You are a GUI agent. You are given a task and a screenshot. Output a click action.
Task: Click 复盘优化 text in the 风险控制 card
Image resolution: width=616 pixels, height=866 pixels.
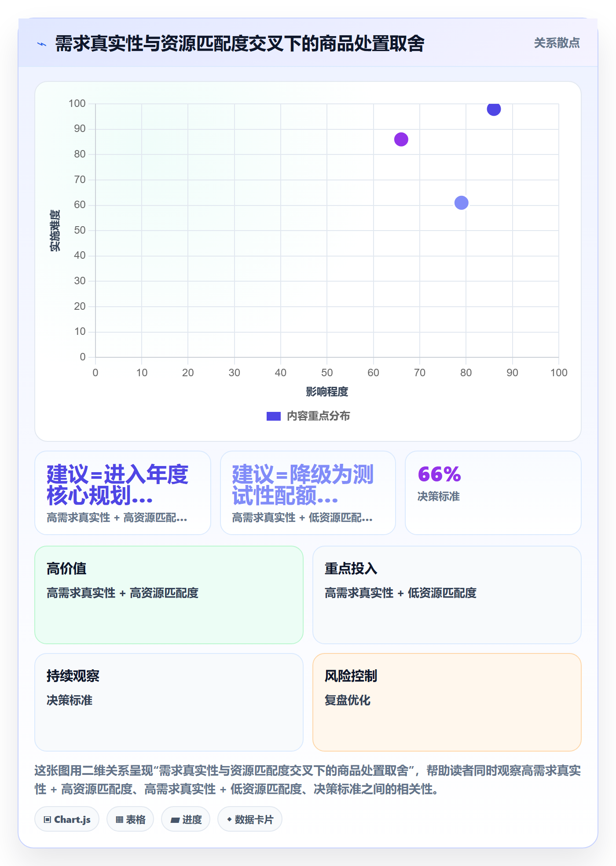pyautogui.click(x=348, y=701)
